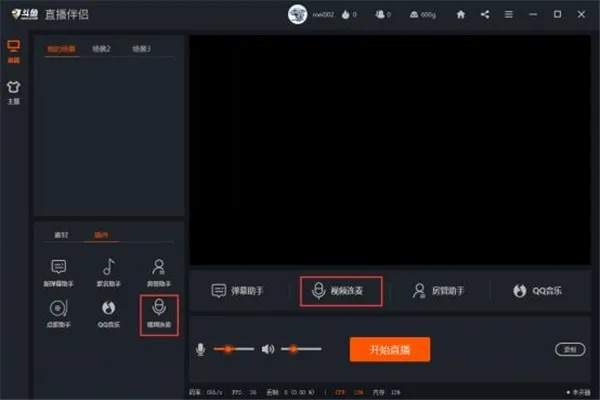Click the microphone volume slider
600x400 pixels.
pyautogui.click(x=233, y=349)
